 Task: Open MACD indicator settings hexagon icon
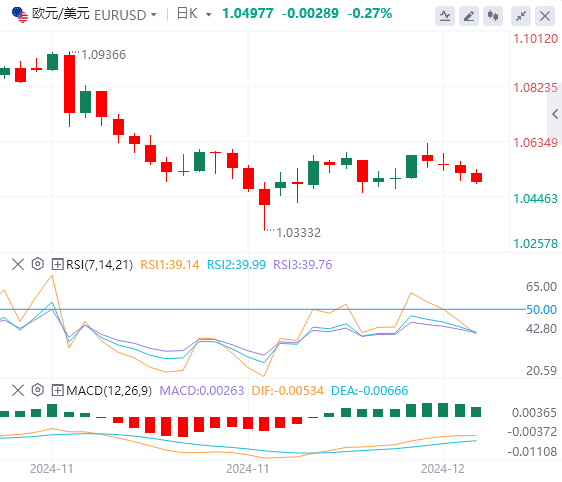click(x=38, y=390)
